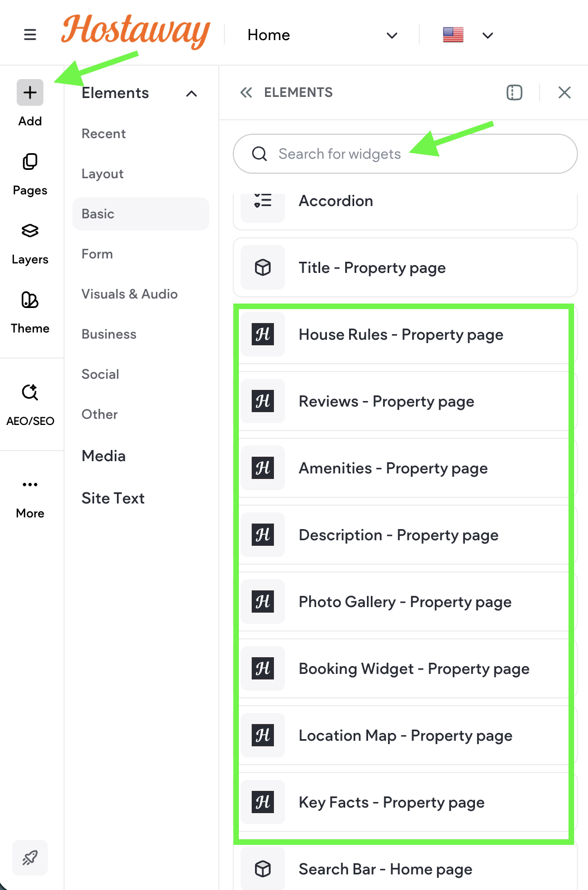Click the Amenities H icon
588x890 pixels.
263,468
